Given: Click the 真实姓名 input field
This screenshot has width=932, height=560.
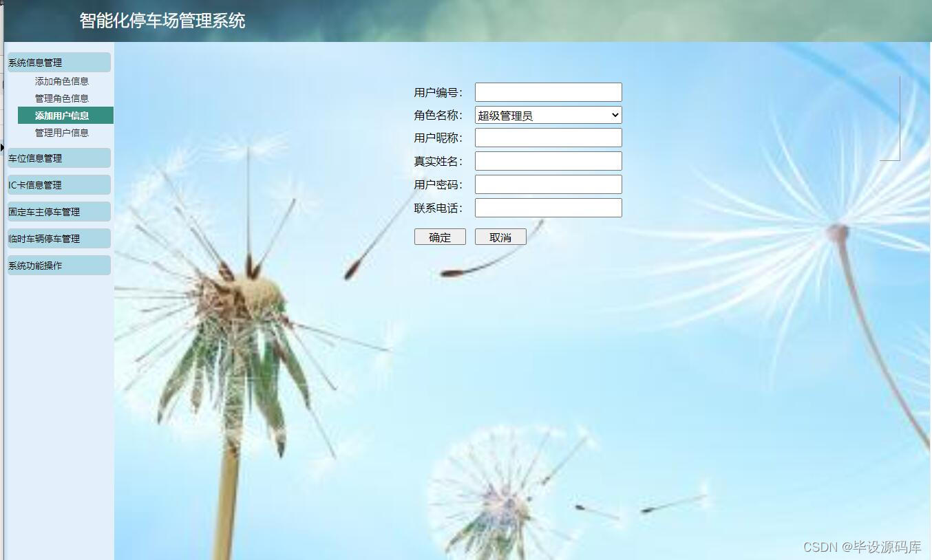Looking at the screenshot, I should pos(547,160).
